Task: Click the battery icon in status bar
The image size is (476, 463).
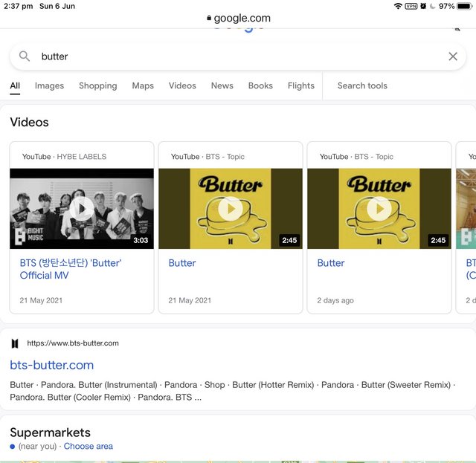Action: (464, 6)
